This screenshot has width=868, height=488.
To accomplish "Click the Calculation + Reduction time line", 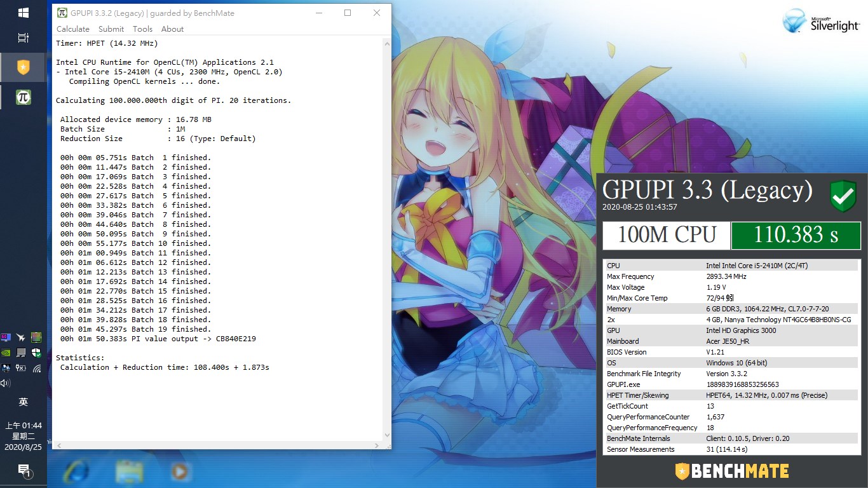I will [165, 367].
